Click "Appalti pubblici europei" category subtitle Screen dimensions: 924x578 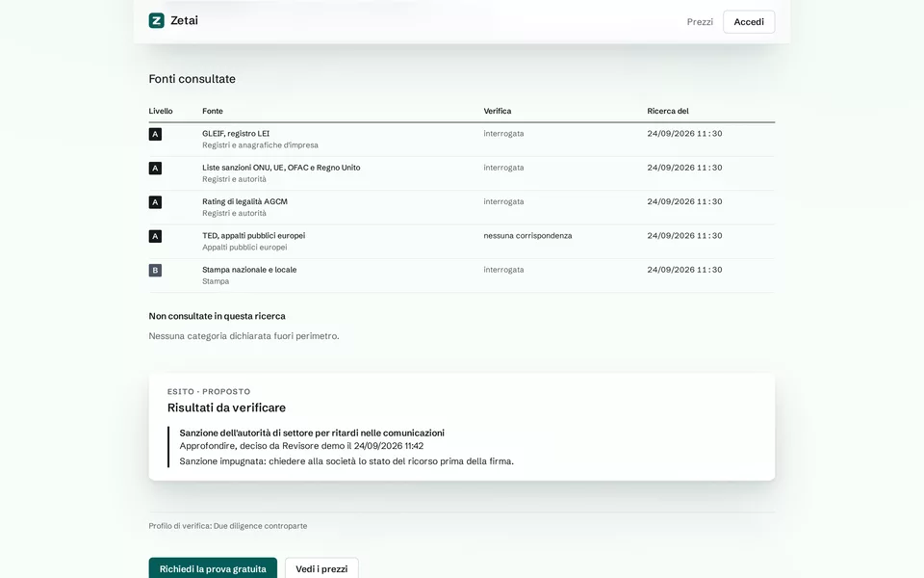coord(244,248)
